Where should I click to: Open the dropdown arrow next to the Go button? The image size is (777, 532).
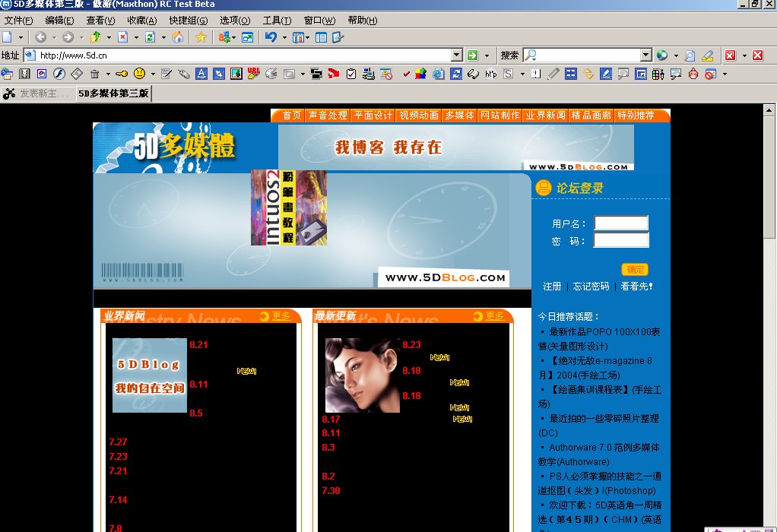coord(487,55)
